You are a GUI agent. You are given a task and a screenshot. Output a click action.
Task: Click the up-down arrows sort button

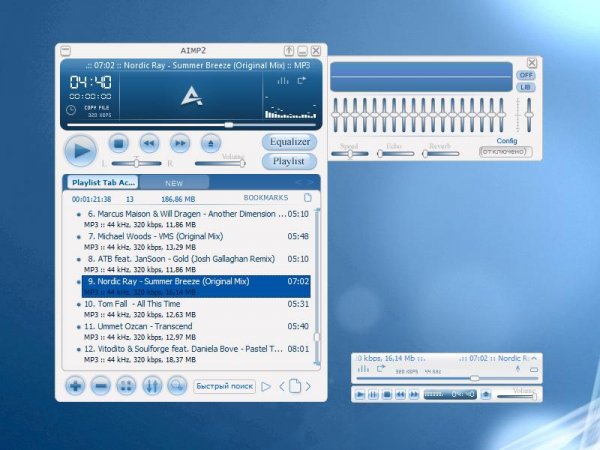[152, 386]
